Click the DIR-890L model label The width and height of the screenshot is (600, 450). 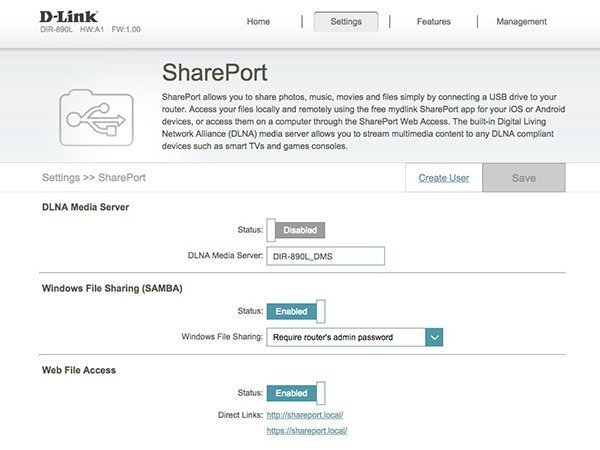(56, 29)
